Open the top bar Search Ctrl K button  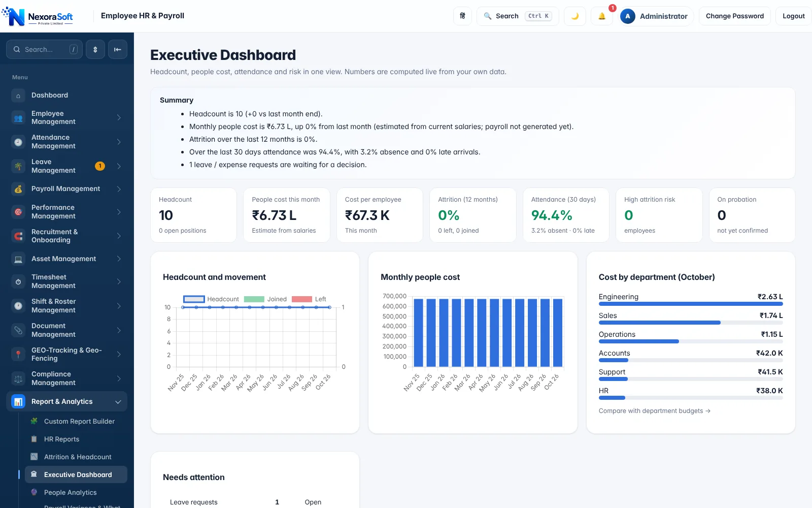(518, 16)
